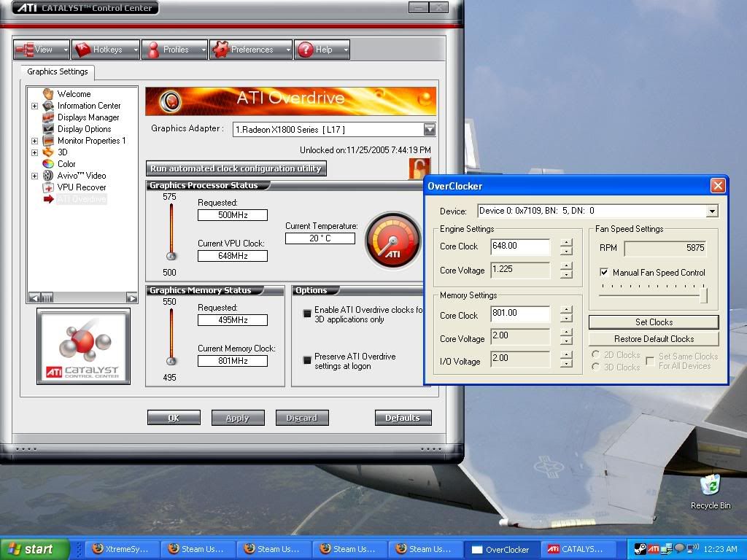Click the network computers tray icon

(667, 549)
